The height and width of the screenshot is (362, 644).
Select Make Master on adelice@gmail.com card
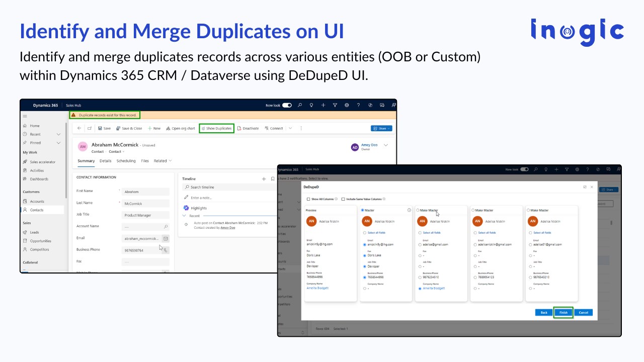[x=418, y=210]
